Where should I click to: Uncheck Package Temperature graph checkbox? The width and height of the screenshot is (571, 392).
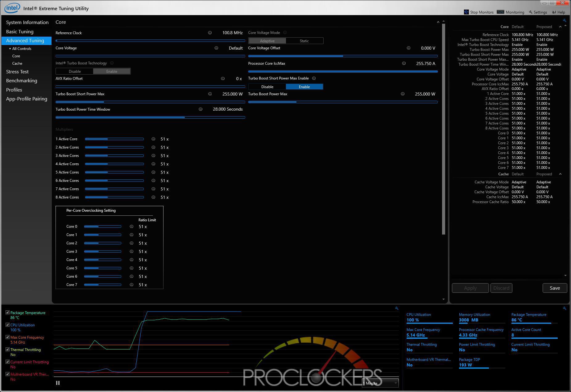(8, 312)
